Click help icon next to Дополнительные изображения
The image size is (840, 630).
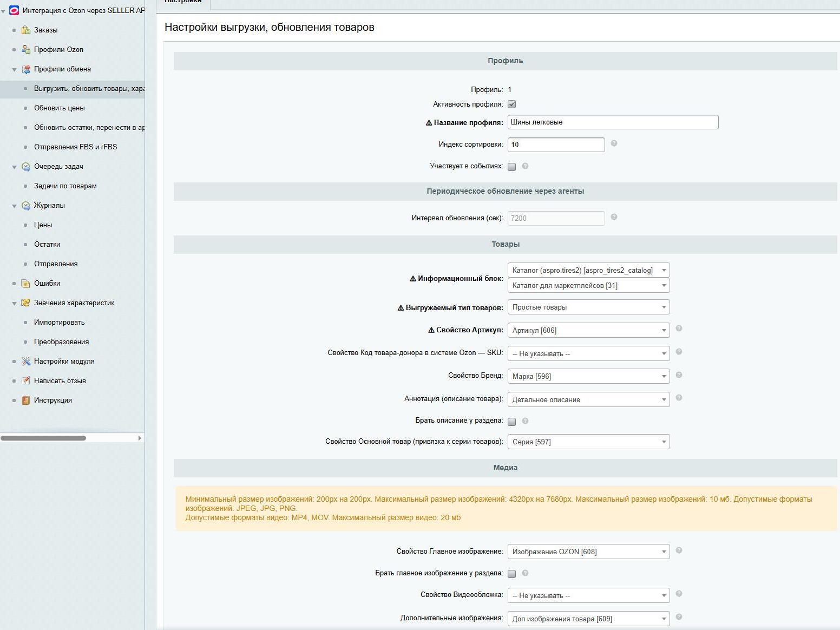(679, 617)
